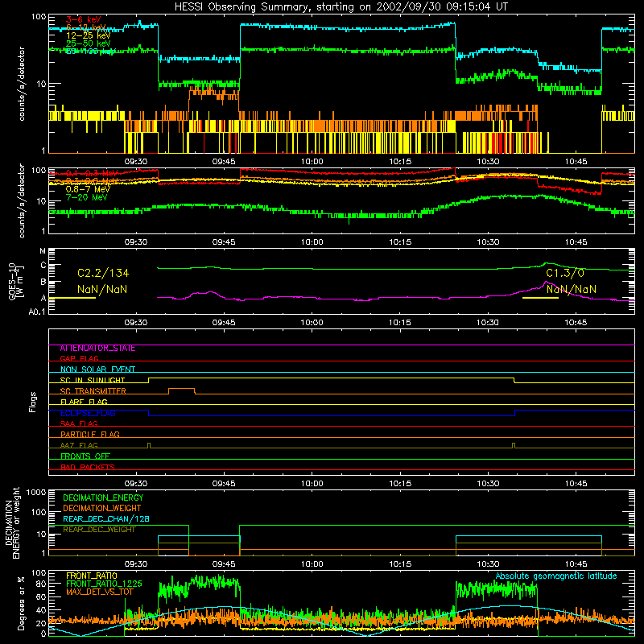Screen dimensions: 644x644
Task: Click the 10:30 tick label under decimation panel
Action: 488,564
